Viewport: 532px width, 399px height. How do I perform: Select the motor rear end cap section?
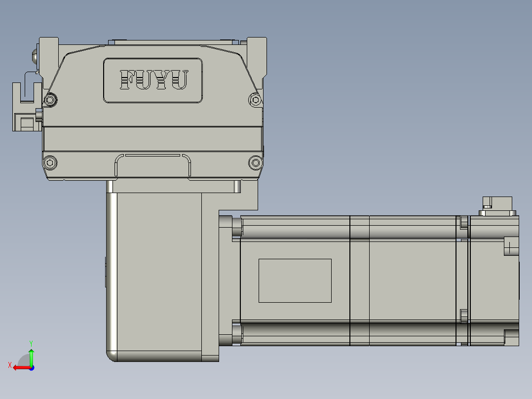pos(494,280)
